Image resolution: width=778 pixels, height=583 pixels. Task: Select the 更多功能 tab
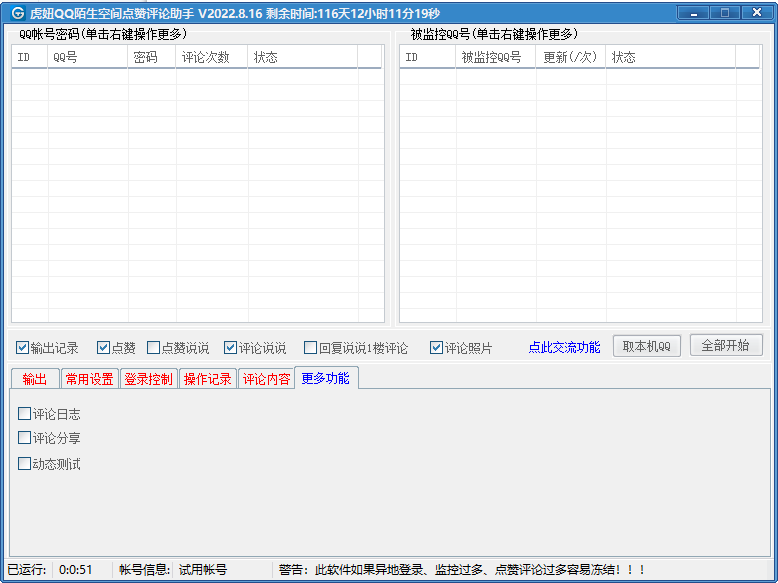click(x=326, y=378)
